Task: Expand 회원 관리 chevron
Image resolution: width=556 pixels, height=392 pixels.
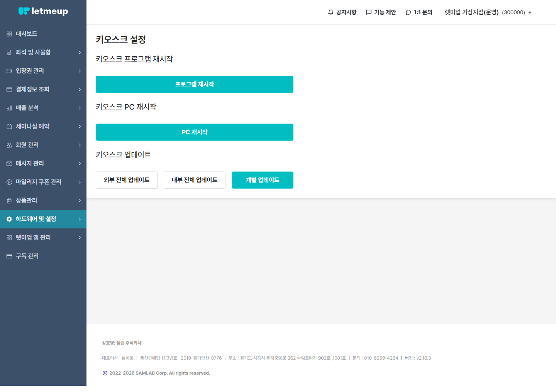Action: 80,145
